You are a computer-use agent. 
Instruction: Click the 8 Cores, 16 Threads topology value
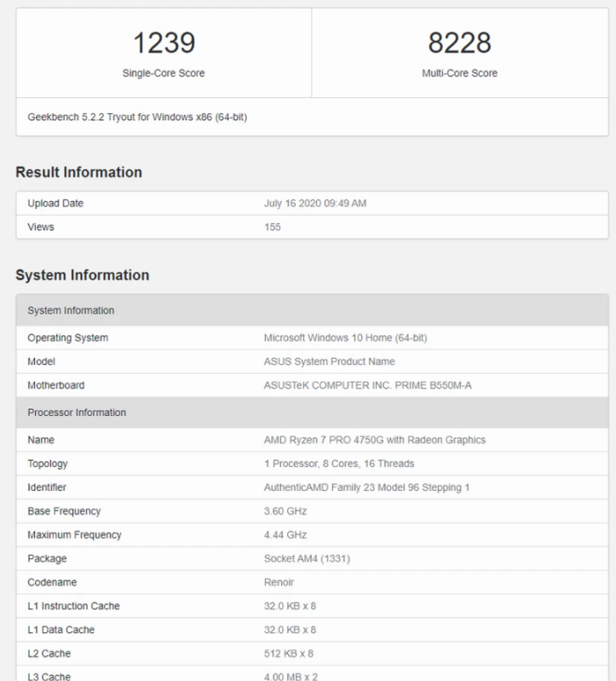339,464
